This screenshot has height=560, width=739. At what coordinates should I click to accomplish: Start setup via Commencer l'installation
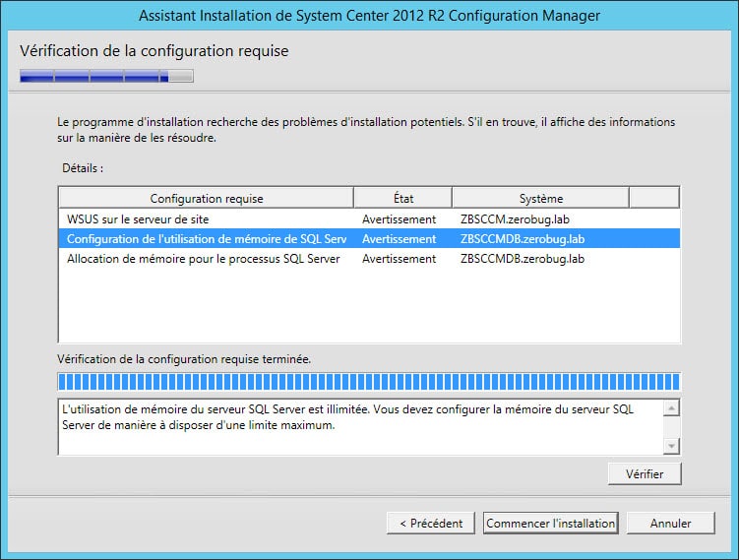tap(550, 524)
